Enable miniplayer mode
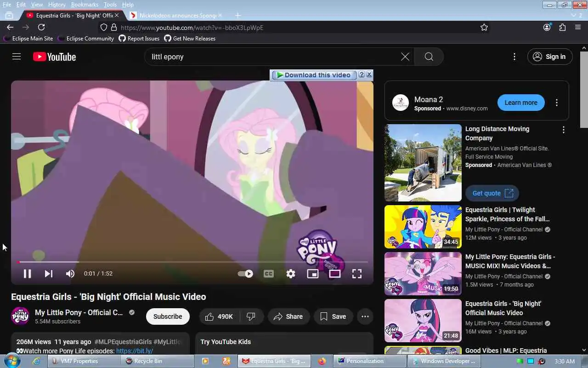Screen dimensions: 588x368 pyautogui.click(x=313, y=274)
